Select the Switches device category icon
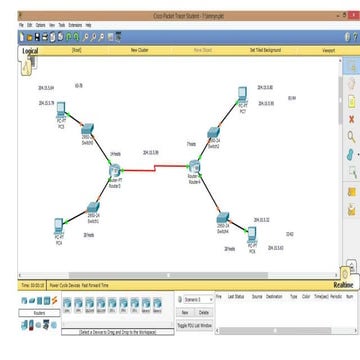The image size is (360, 360). 32,301
